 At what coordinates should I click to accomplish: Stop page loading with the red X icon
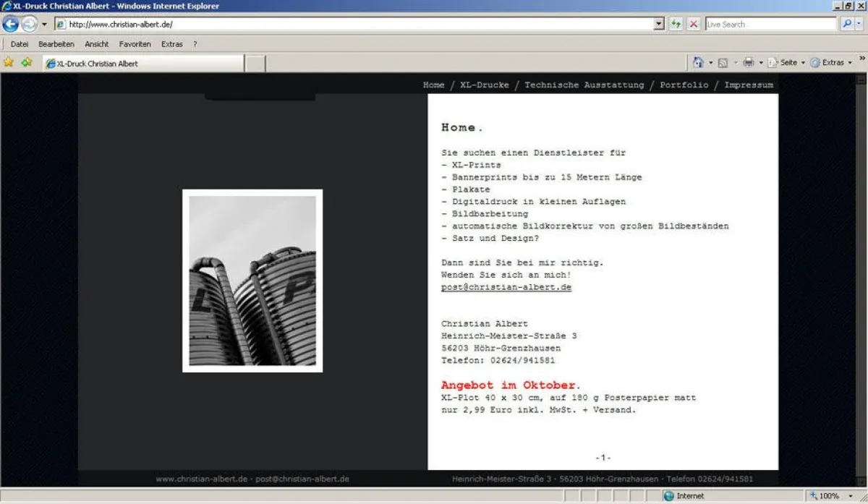(693, 23)
